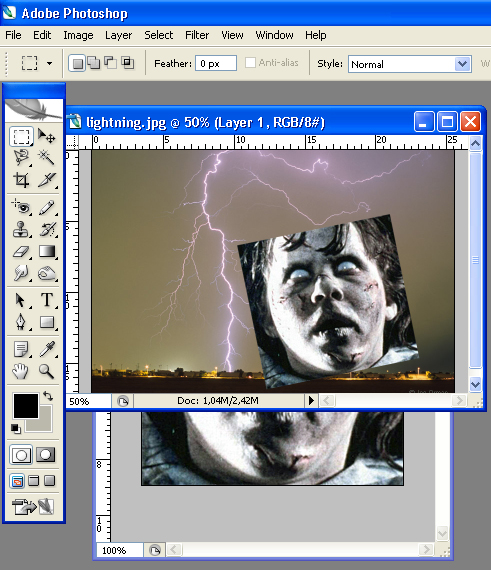491x570 pixels.
Task: Open the Help menu
Action: tap(315, 35)
